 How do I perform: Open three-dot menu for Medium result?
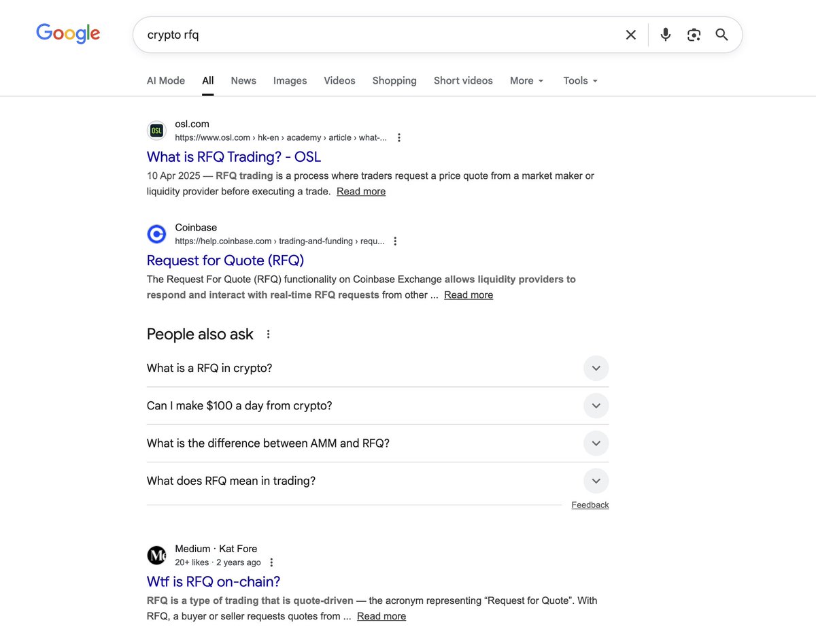click(271, 562)
